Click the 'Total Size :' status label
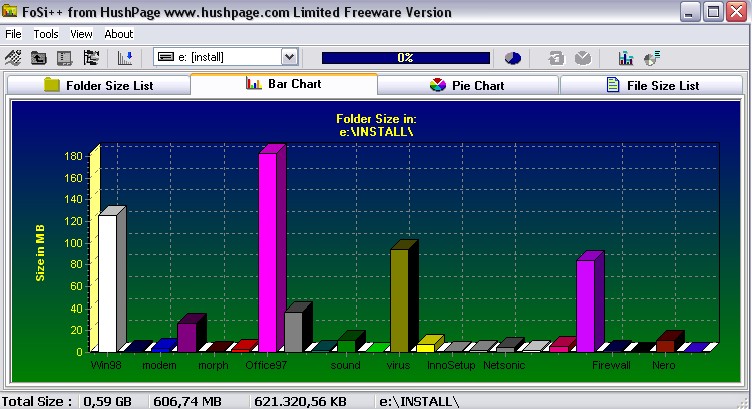 pos(37,402)
